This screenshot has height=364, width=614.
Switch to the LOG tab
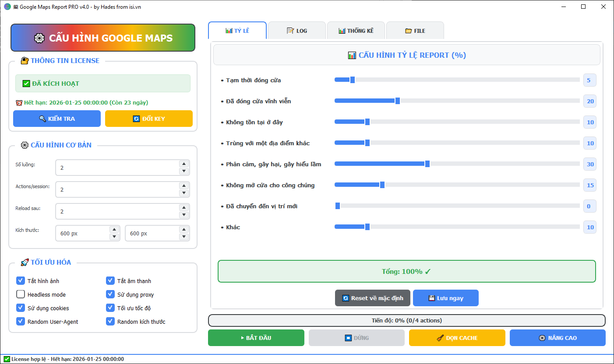(x=297, y=30)
